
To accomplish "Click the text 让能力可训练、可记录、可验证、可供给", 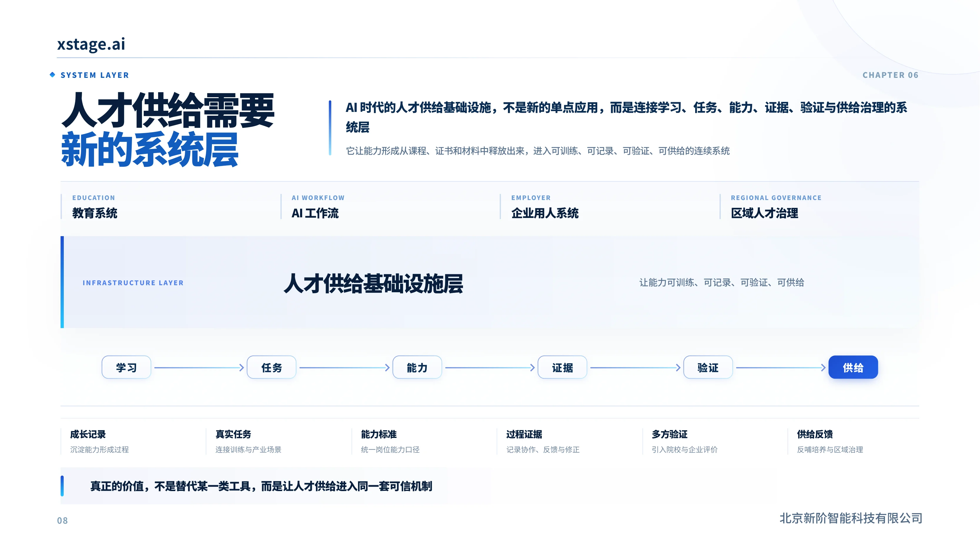I will click(x=722, y=283).
